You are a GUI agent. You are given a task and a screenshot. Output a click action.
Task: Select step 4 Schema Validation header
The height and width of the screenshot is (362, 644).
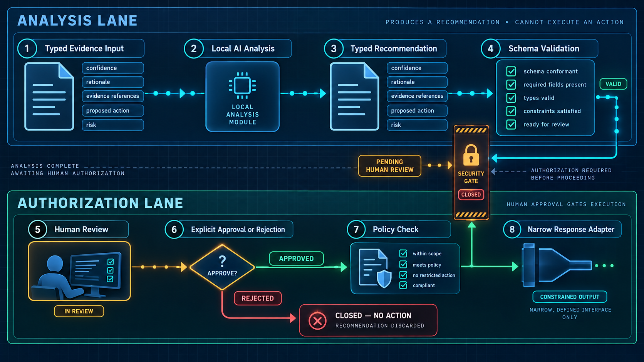(539, 48)
